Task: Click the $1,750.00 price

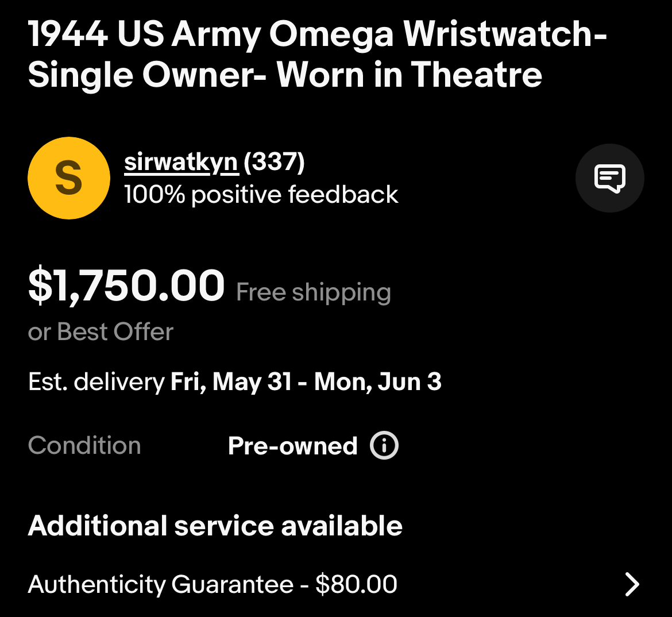Action: [126, 286]
